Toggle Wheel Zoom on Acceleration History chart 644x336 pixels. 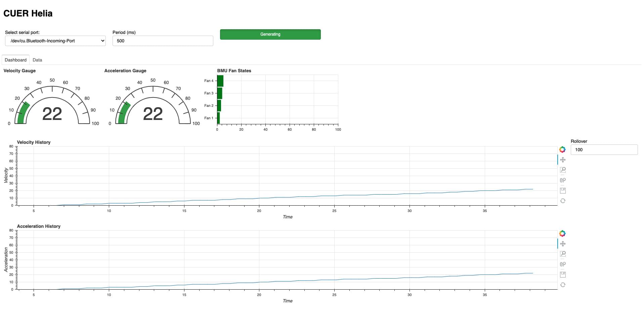point(563,264)
